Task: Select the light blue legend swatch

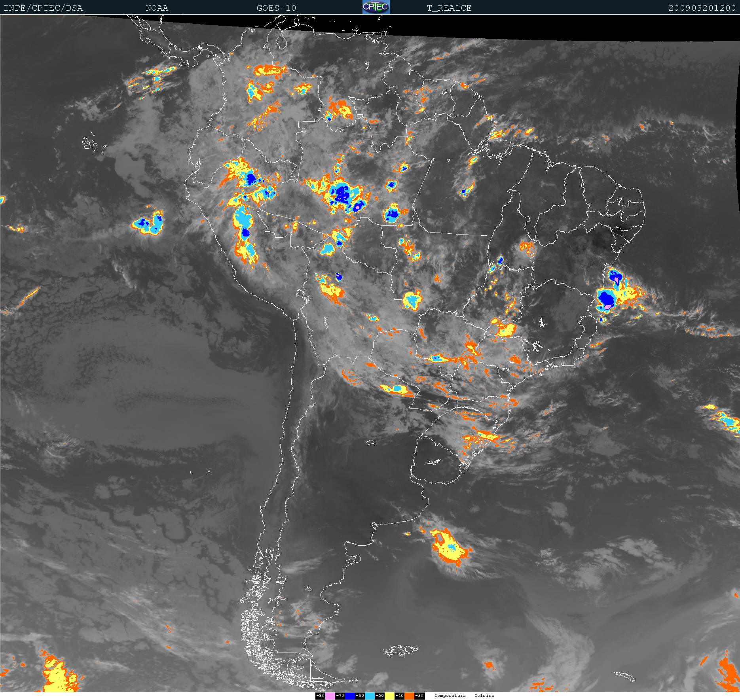Action: point(370,696)
